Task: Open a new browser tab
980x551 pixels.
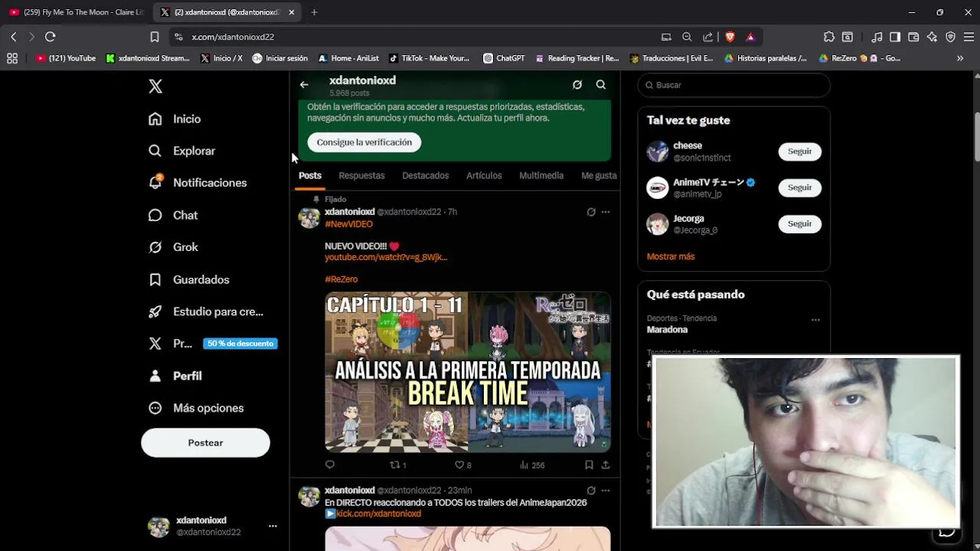Action: click(x=314, y=12)
